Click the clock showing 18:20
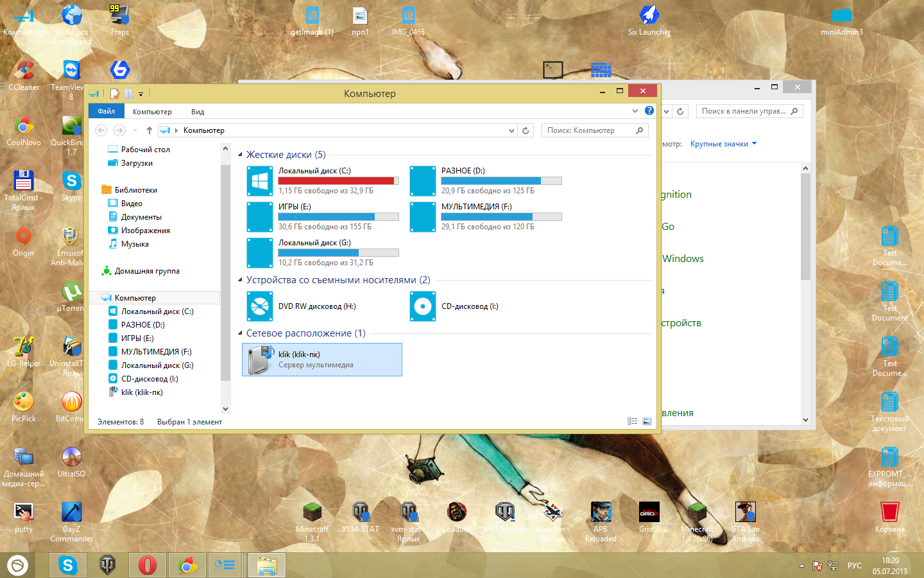Image resolution: width=924 pixels, height=578 pixels. coord(890,561)
